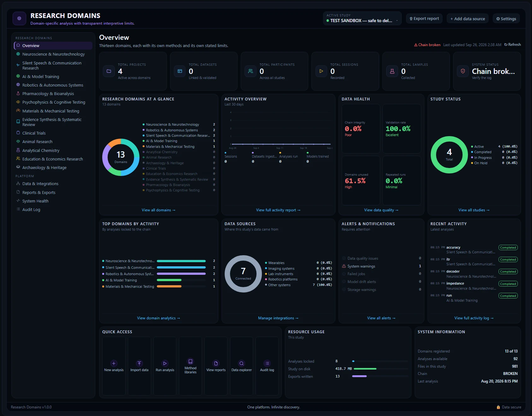The image size is (532, 416).
Task: Open Data explorer search icon tile
Action: [x=241, y=366]
